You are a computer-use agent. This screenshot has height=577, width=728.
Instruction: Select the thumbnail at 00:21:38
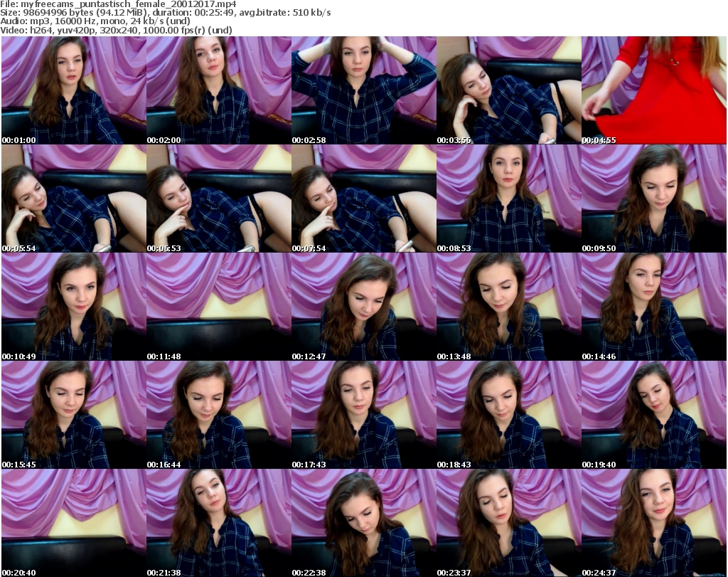click(219, 523)
